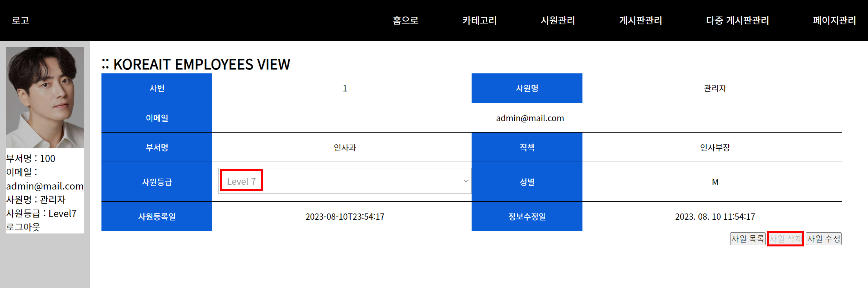Viewport: 868px width, 288px height.
Task: Click the disabled 사원 삭제 button
Action: click(785, 239)
